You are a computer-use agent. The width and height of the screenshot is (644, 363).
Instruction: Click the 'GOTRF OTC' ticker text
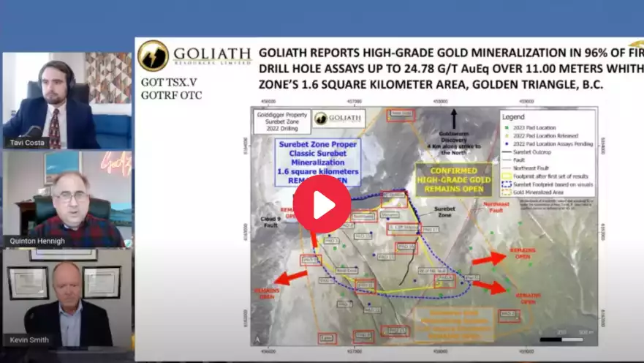coord(171,95)
